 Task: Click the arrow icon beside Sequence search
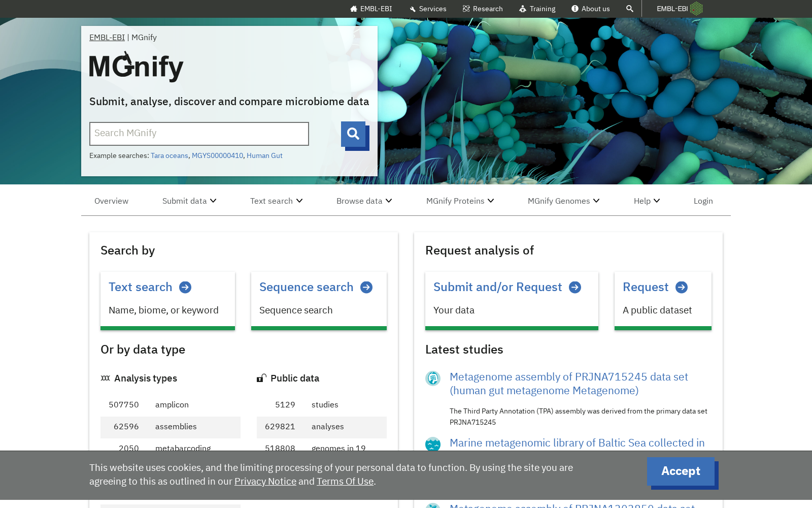click(x=366, y=288)
